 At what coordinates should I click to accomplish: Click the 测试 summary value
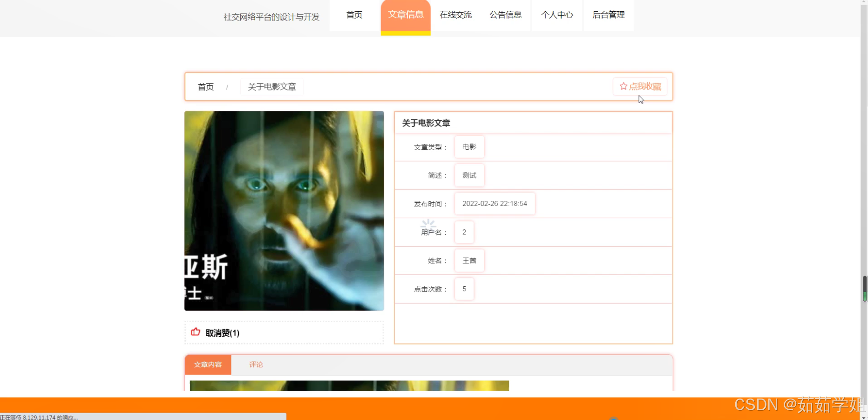click(469, 175)
